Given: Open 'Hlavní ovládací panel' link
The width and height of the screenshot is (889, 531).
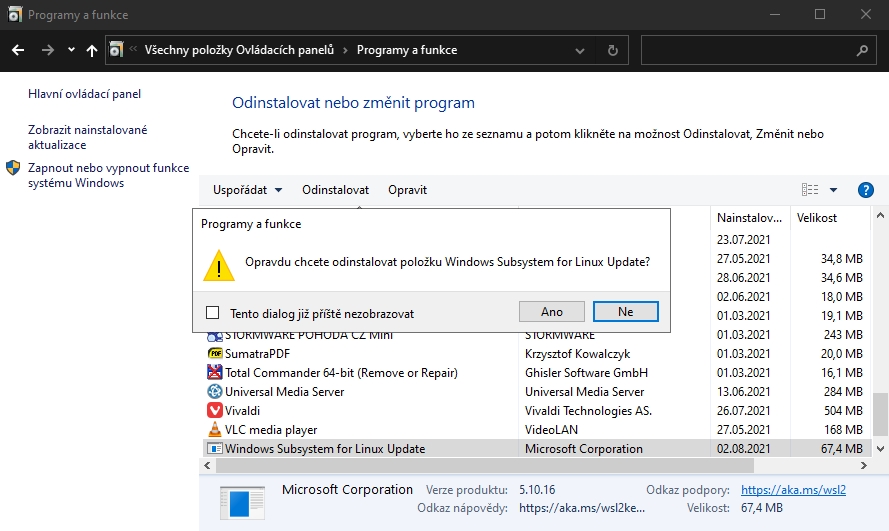Looking at the screenshot, I should click(84, 94).
